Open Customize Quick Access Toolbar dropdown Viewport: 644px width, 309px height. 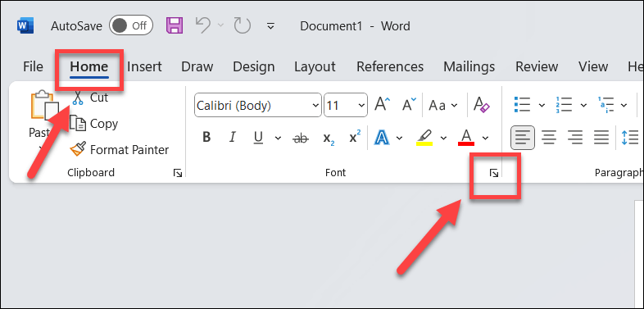click(270, 26)
